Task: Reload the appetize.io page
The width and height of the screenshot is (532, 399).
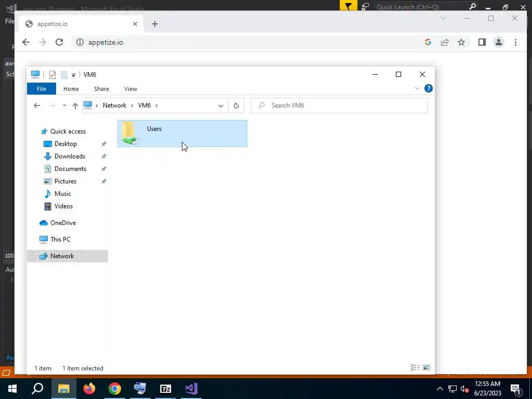Action: pyautogui.click(x=59, y=42)
